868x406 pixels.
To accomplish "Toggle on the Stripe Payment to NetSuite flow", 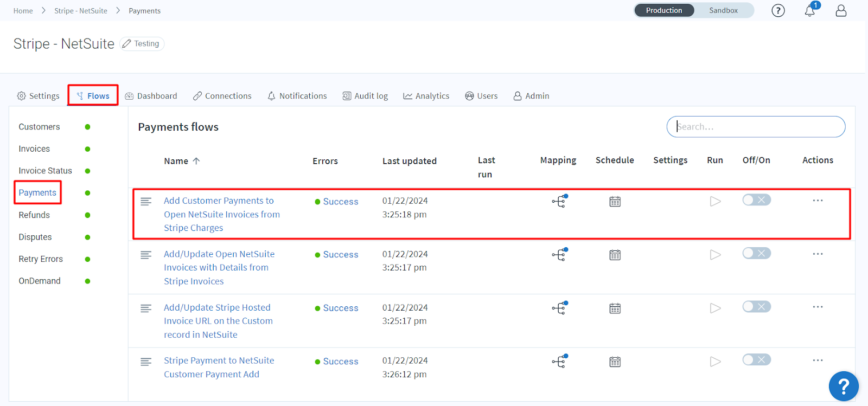I will coord(757,360).
